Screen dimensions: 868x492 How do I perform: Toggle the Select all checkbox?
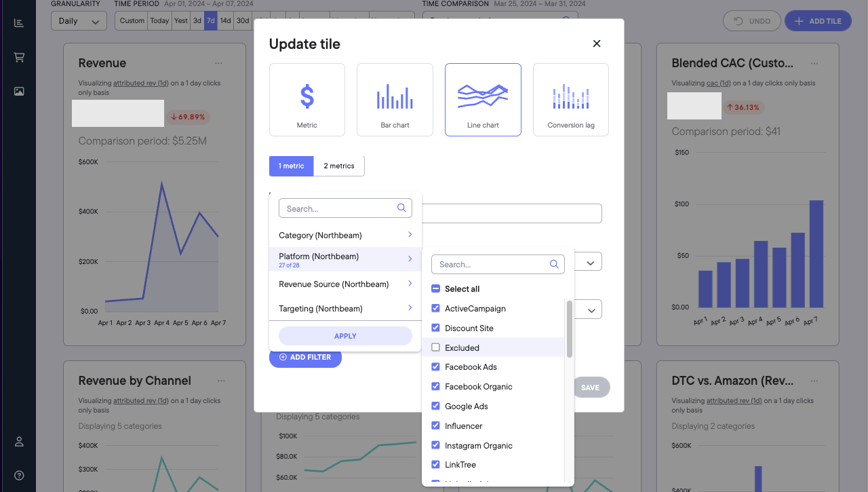tap(435, 288)
